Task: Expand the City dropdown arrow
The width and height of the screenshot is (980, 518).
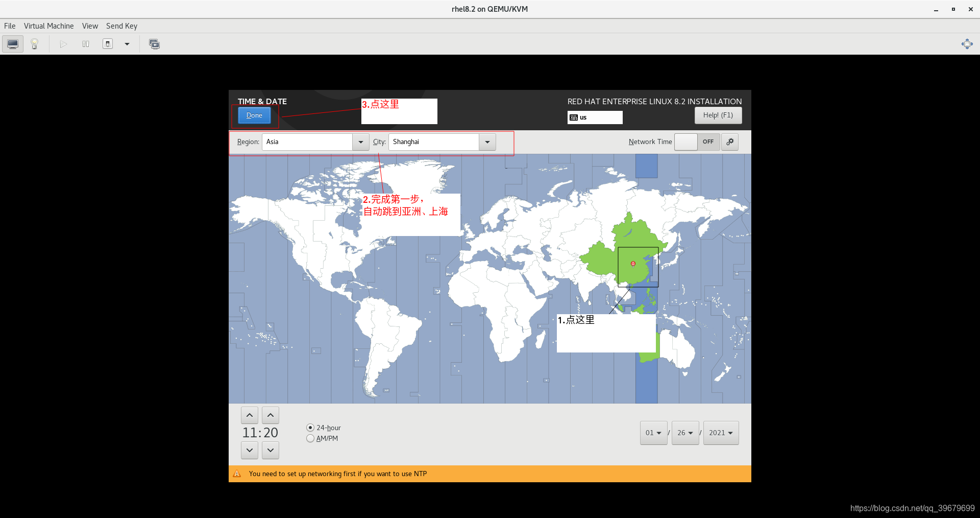Action: (487, 142)
